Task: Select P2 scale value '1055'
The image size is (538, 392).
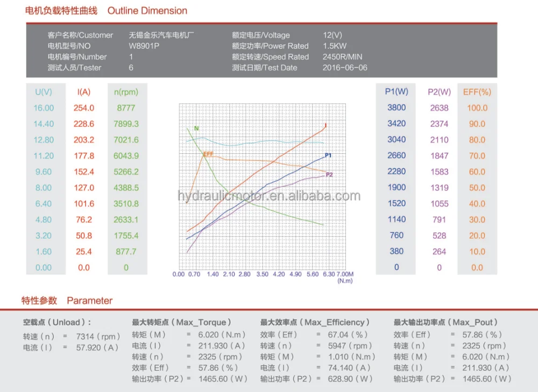Action: [x=439, y=204]
